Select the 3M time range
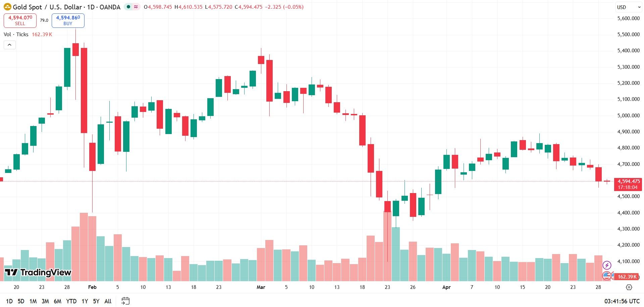 click(x=45, y=301)
